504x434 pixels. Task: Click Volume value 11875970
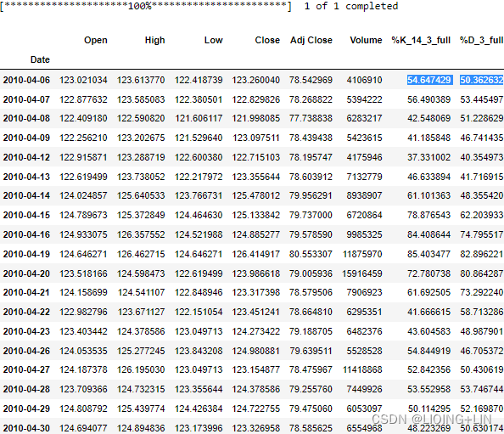pos(362,254)
